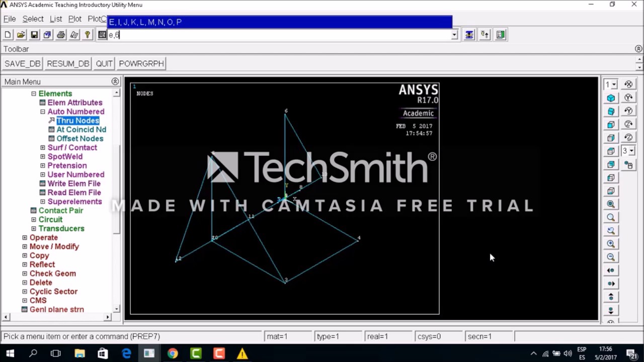The height and width of the screenshot is (362, 644).
Task: Open Microsoft Edge from the taskbar
Action: pyautogui.click(x=126, y=353)
